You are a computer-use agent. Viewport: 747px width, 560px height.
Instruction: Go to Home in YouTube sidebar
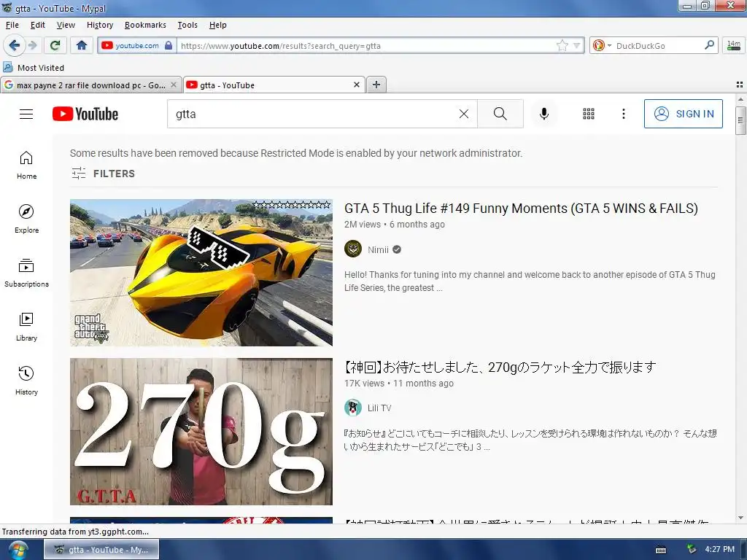pyautogui.click(x=26, y=165)
